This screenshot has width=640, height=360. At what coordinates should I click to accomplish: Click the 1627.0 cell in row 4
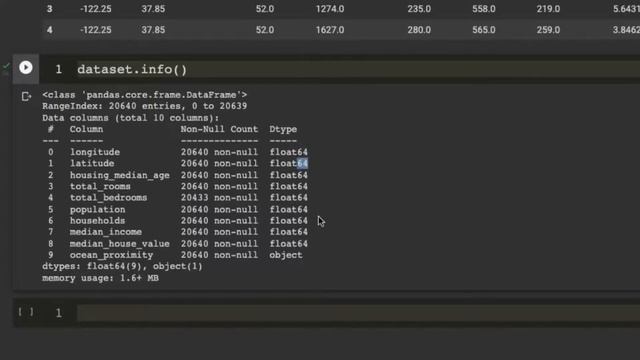330,30
